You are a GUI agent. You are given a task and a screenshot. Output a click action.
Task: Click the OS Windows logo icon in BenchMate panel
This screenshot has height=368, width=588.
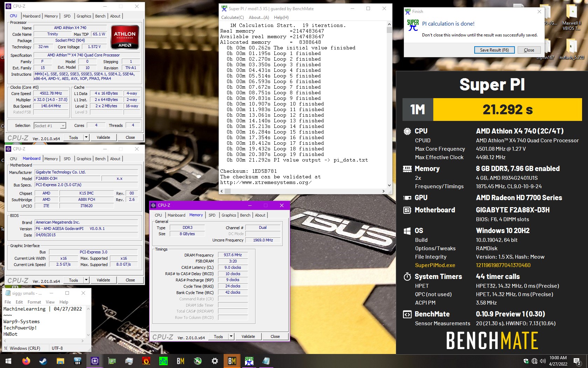[407, 231]
